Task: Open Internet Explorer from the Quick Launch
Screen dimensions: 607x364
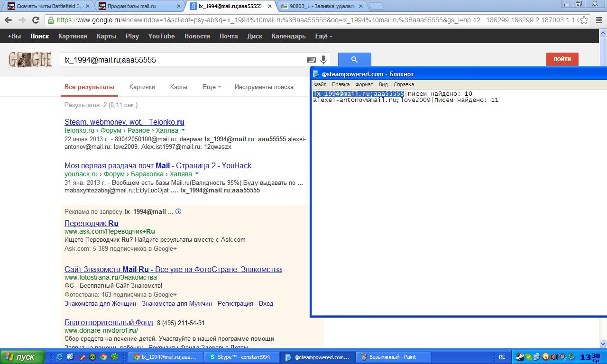Action: 60,357
